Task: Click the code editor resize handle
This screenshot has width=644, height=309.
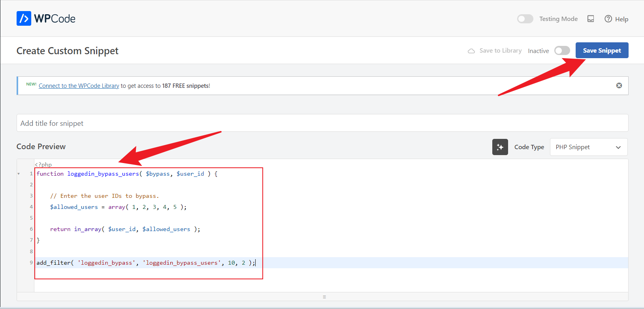Action: pyautogui.click(x=324, y=297)
